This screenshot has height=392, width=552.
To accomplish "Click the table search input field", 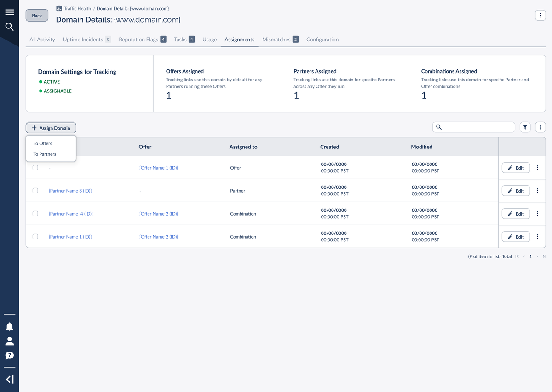I will pos(474,127).
